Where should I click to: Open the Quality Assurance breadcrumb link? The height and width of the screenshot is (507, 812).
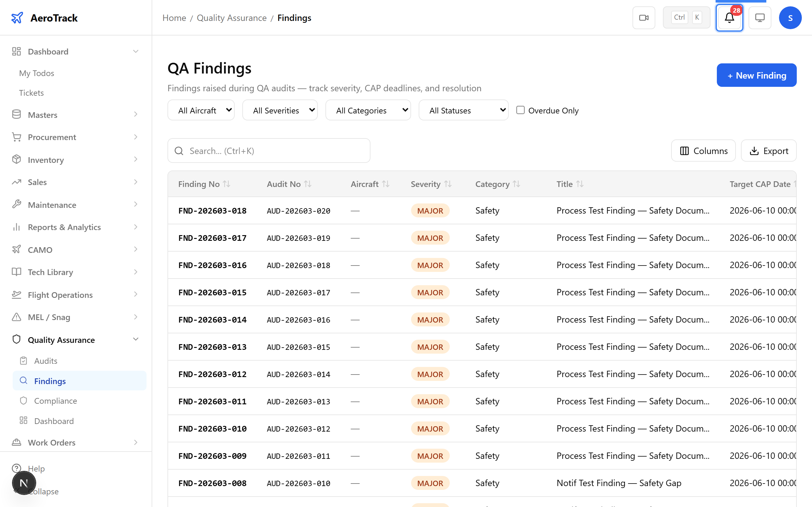(232, 18)
